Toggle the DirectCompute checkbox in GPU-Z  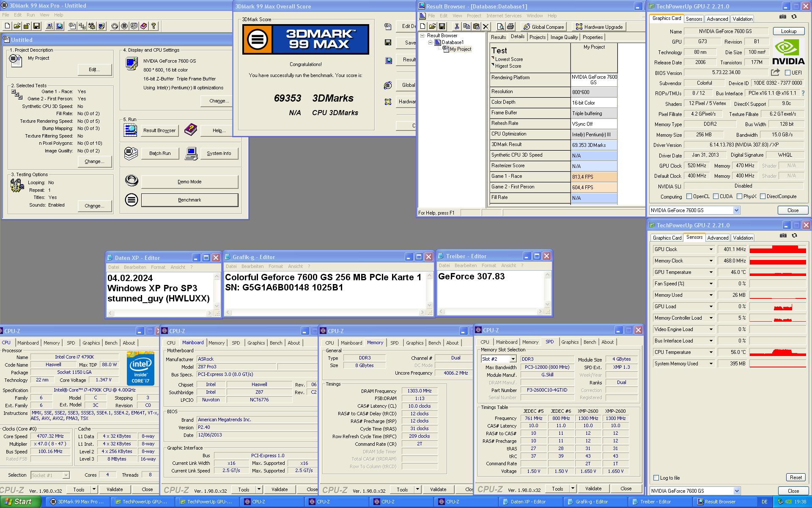tap(763, 196)
